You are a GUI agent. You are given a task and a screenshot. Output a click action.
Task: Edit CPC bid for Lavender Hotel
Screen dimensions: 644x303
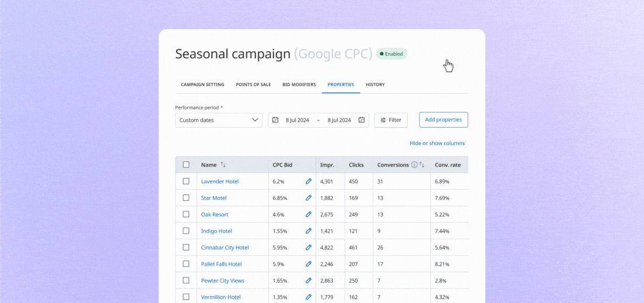click(x=309, y=181)
